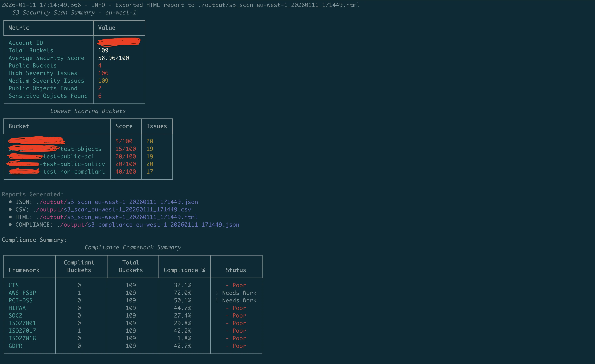Click the Compliance Summary heading
Screen dimensions: 595x364
click(x=34, y=240)
